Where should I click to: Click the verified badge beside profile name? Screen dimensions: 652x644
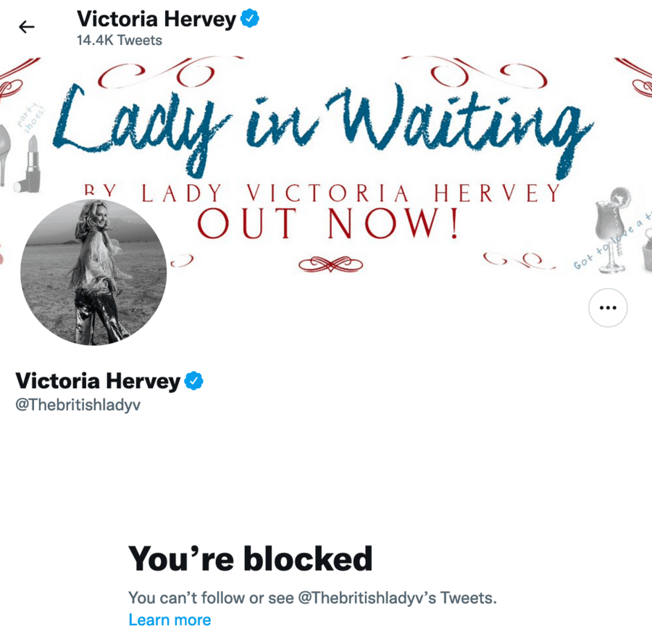tap(193, 381)
